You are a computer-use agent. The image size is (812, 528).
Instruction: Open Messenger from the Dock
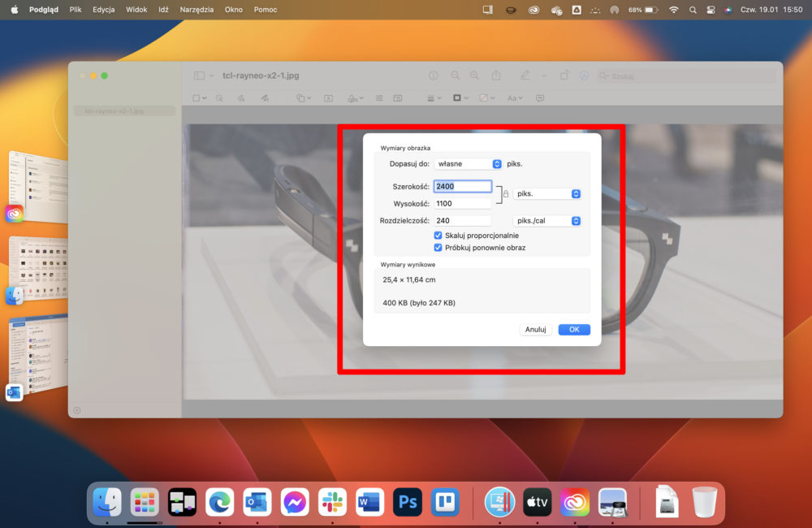point(295,502)
